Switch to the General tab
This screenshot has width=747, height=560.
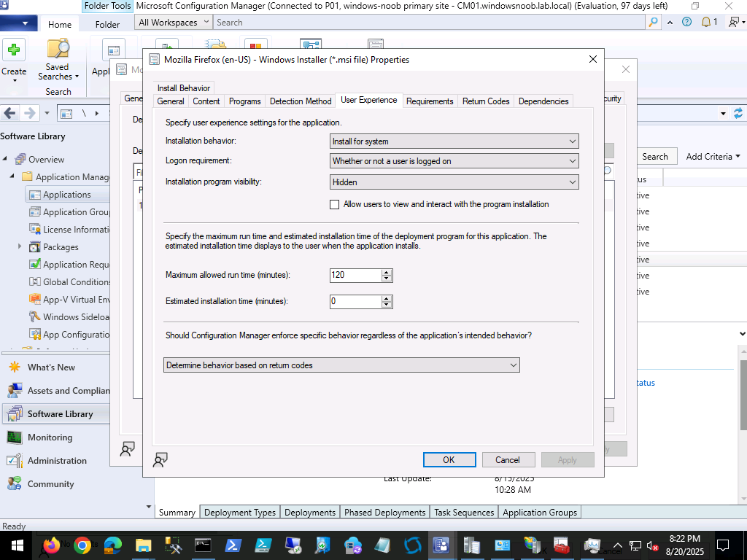171,101
